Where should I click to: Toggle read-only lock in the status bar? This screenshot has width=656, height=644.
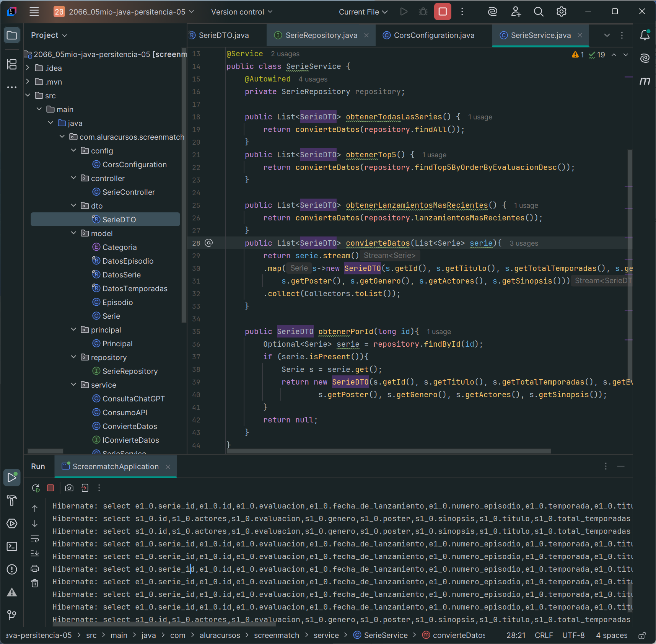point(642,636)
